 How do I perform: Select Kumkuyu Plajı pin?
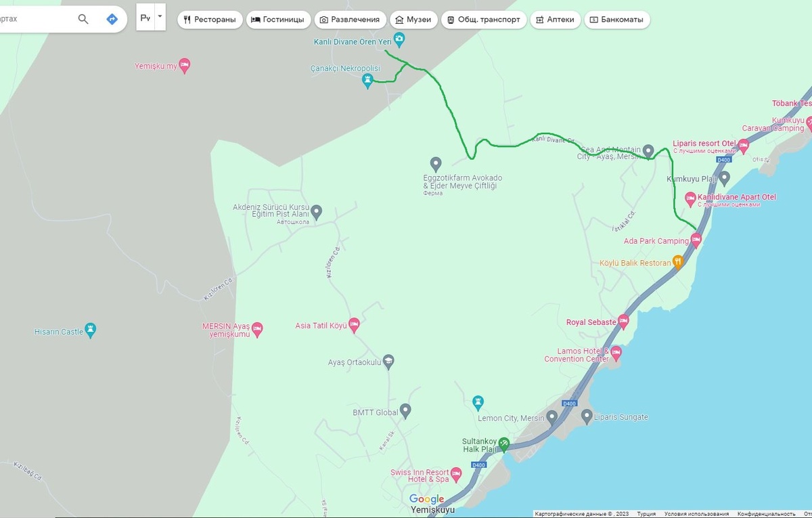pyautogui.click(x=724, y=178)
